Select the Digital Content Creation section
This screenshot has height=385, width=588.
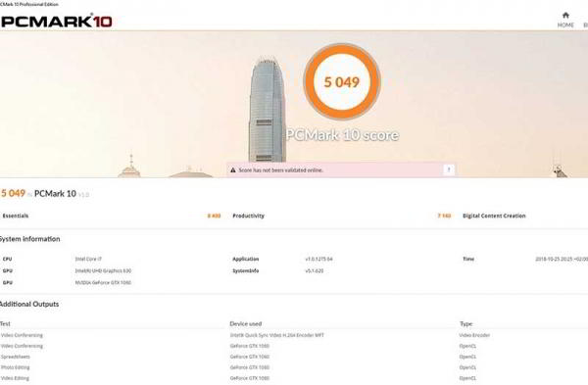[494, 216]
